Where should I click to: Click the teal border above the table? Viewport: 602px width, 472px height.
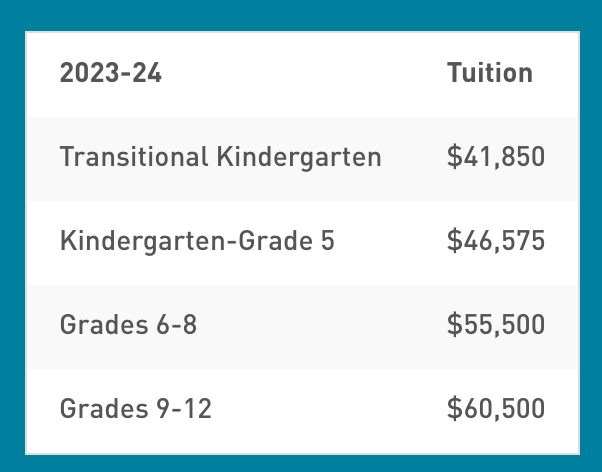tap(300, 15)
